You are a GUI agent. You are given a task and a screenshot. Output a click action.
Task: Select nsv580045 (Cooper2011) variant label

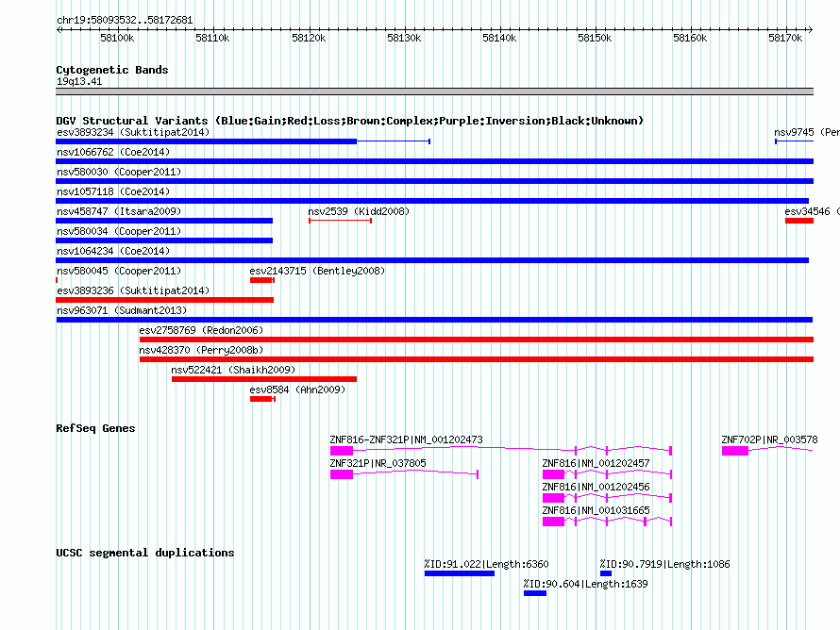pyautogui.click(x=119, y=271)
